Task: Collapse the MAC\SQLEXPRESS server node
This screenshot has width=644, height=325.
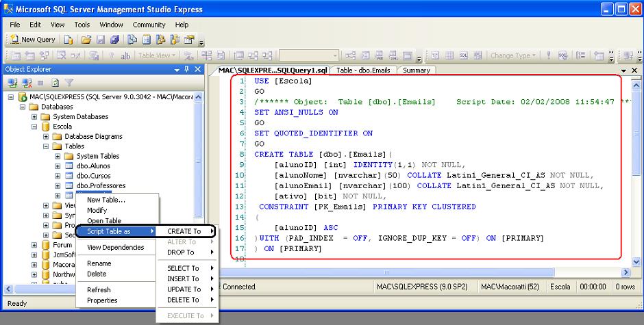Action: (x=11, y=97)
